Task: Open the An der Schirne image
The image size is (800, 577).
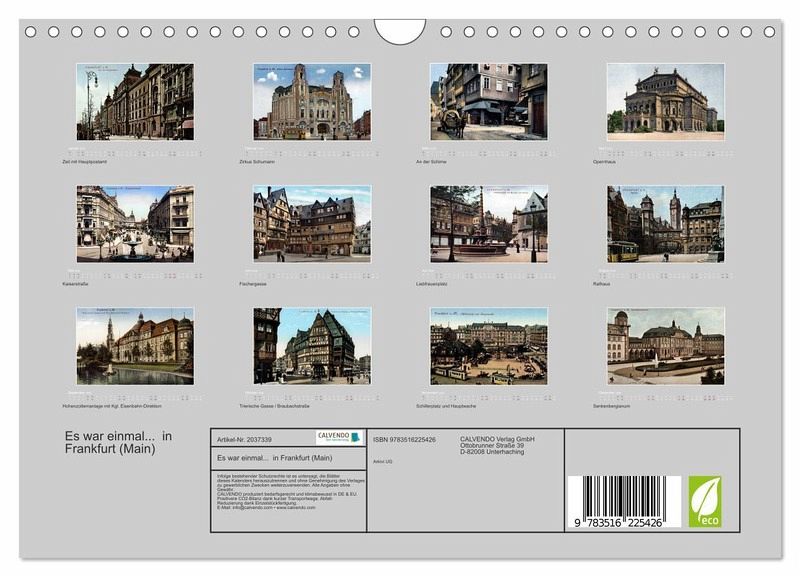Action: [x=488, y=101]
